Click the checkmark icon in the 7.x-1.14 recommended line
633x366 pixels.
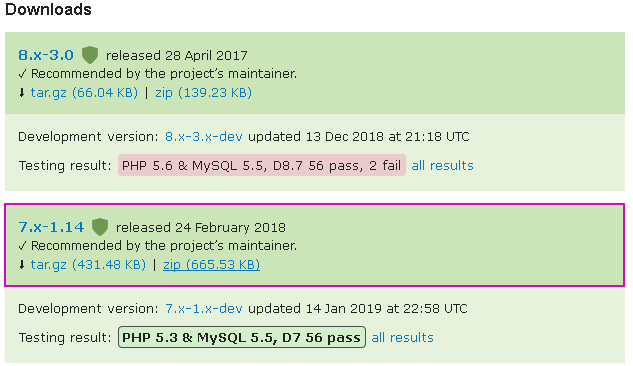22,246
